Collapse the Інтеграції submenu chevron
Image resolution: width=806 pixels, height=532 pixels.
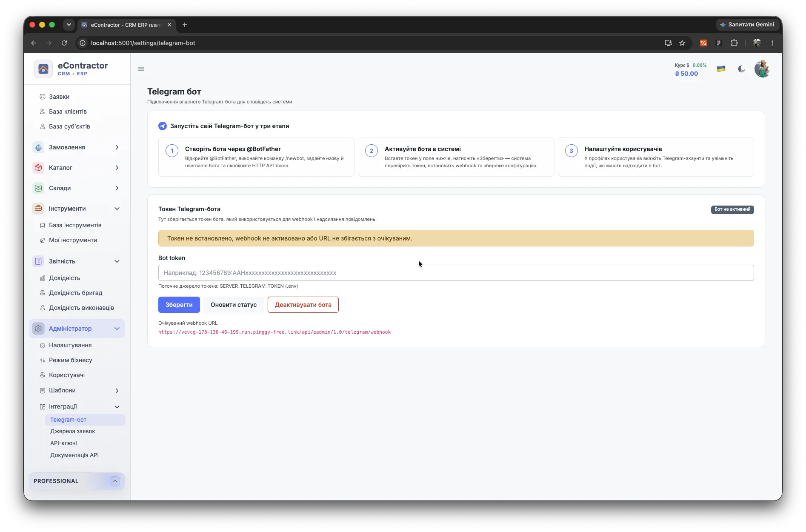(x=117, y=407)
